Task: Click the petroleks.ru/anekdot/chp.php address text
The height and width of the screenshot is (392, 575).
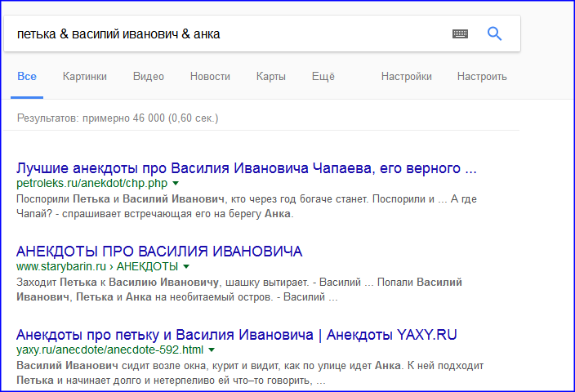Action: tap(91, 185)
